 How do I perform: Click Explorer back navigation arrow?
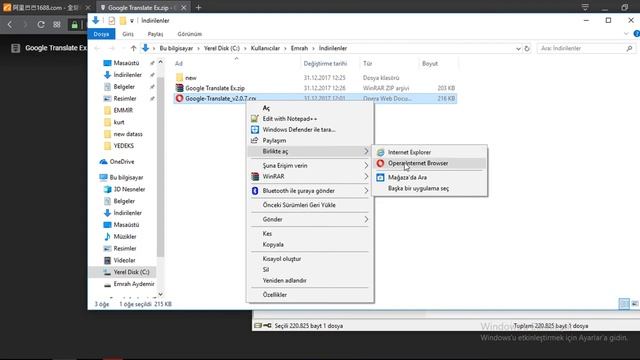tap(97, 49)
